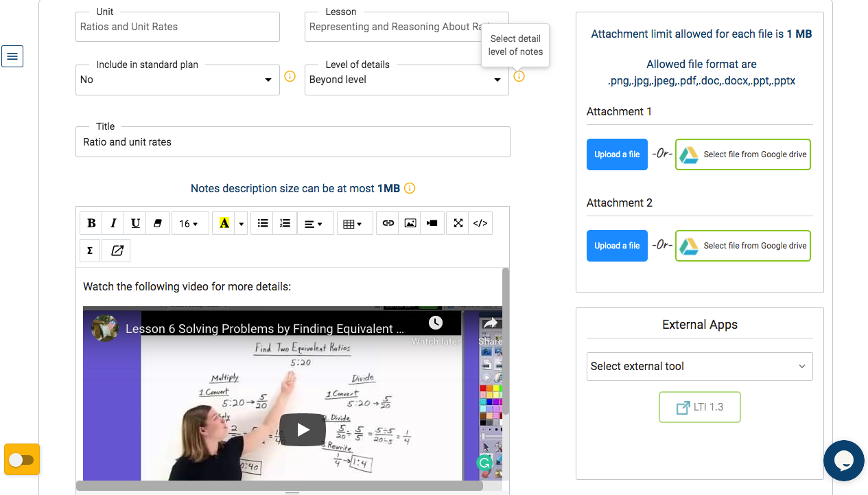Click the editor's horizontal scrollbar
This screenshot has width=868, height=495.
click(x=279, y=486)
